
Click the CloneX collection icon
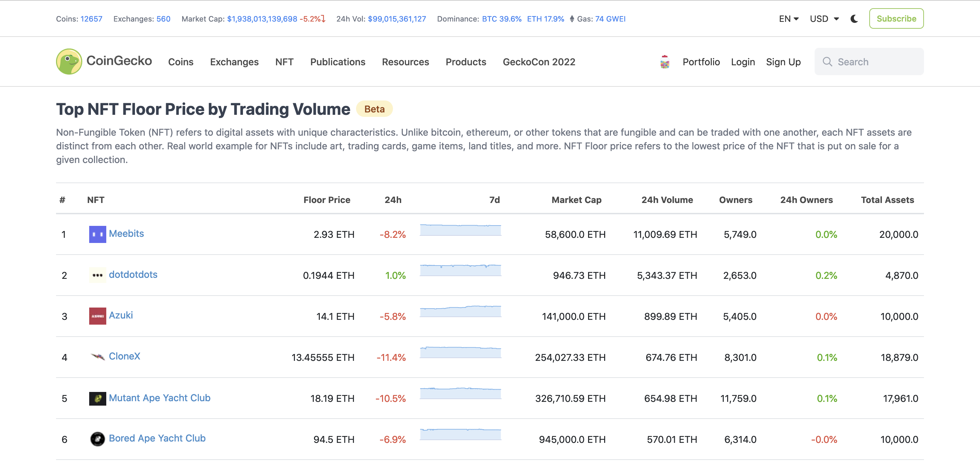click(x=97, y=357)
